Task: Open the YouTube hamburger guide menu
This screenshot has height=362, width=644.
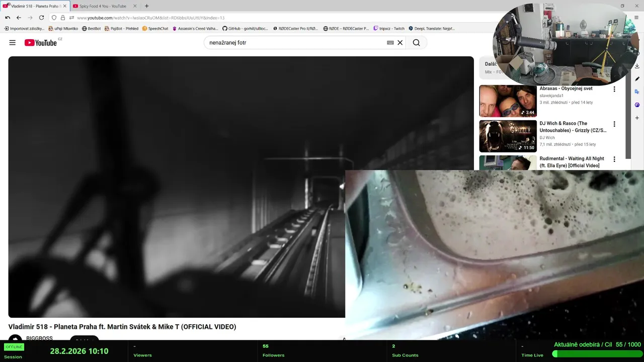Action: coord(13,43)
